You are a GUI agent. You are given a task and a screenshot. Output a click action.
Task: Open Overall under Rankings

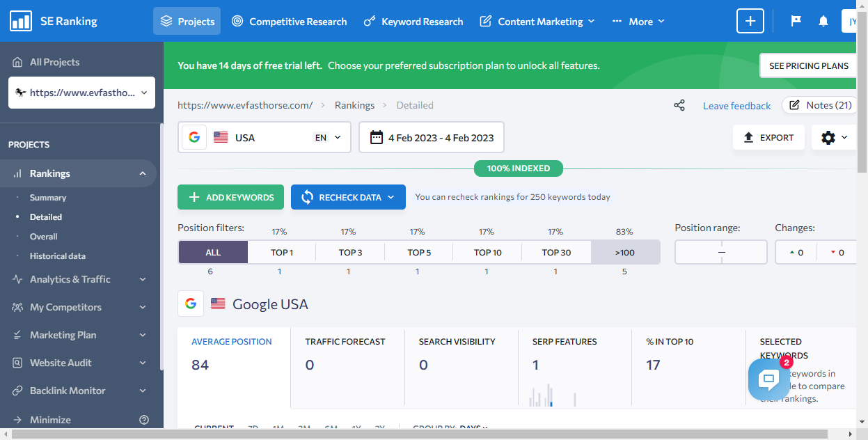pyautogui.click(x=44, y=237)
